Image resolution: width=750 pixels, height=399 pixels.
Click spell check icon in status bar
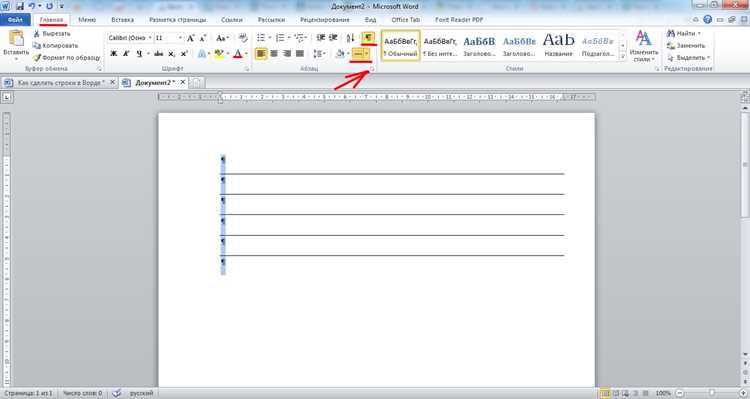click(117, 393)
